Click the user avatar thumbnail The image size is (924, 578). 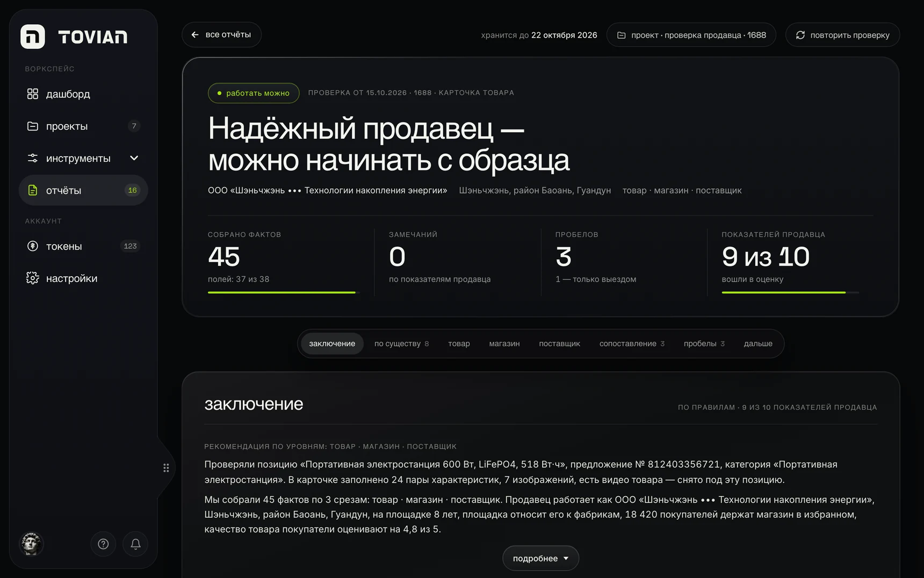click(31, 544)
